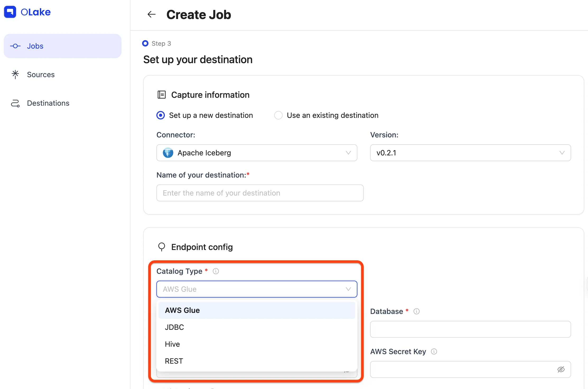Toggle AWS Secret Key visibility eye icon
Viewport: 588px width, 389px height.
[x=561, y=369]
